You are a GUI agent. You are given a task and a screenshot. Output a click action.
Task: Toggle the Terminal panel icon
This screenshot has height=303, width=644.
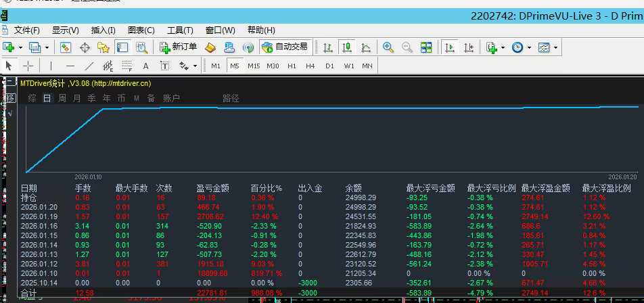(x=122, y=47)
